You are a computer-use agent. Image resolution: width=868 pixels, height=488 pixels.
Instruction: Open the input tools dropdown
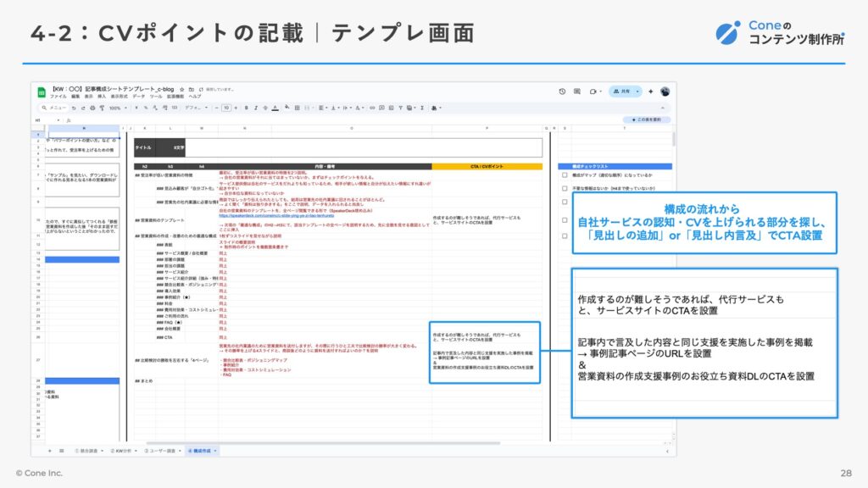(436, 108)
